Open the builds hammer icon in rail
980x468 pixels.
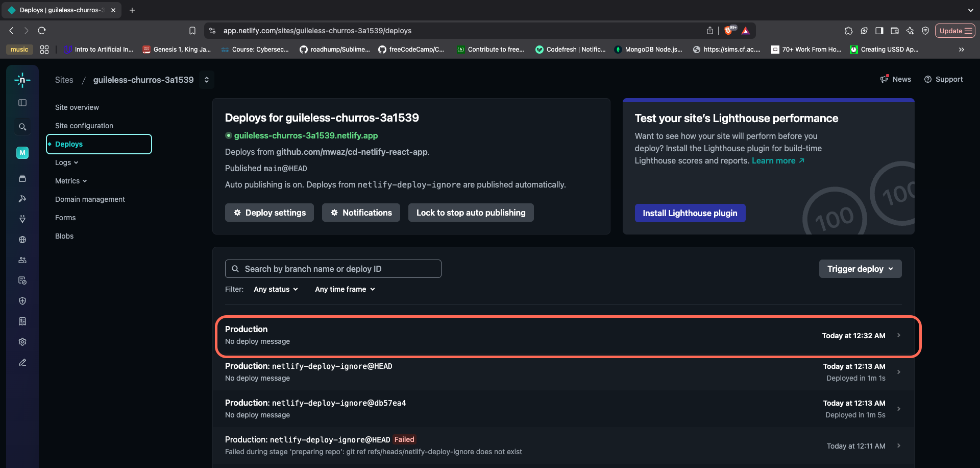[22, 199]
